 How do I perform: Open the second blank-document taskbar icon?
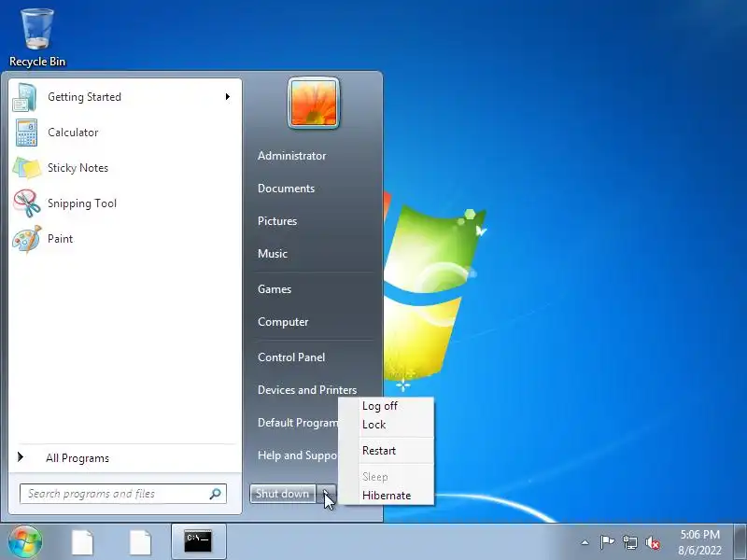pyautogui.click(x=141, y=542)
